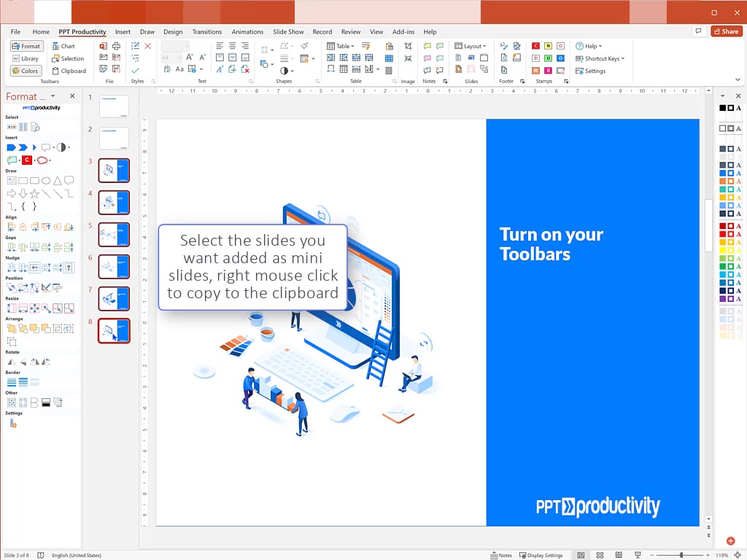Select the purple fill color swatch
The width and height of the screenshot is (747, 560).
[x=722, y=298]
